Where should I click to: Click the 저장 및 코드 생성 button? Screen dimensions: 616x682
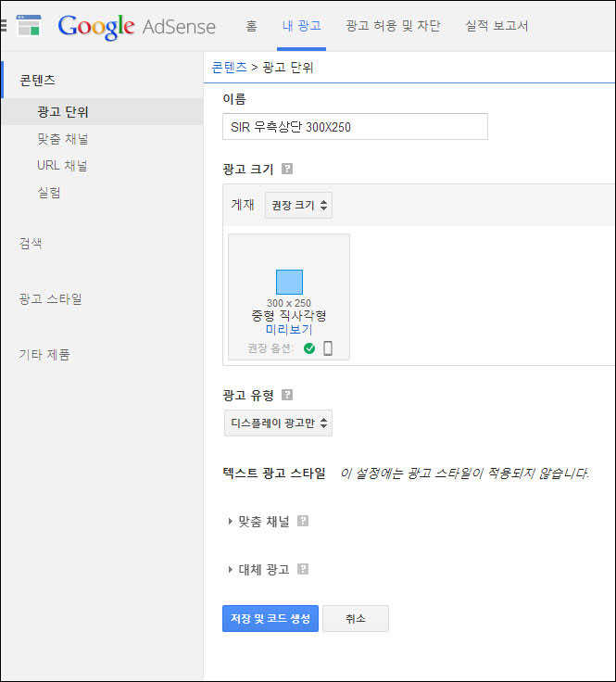(270, 618)
